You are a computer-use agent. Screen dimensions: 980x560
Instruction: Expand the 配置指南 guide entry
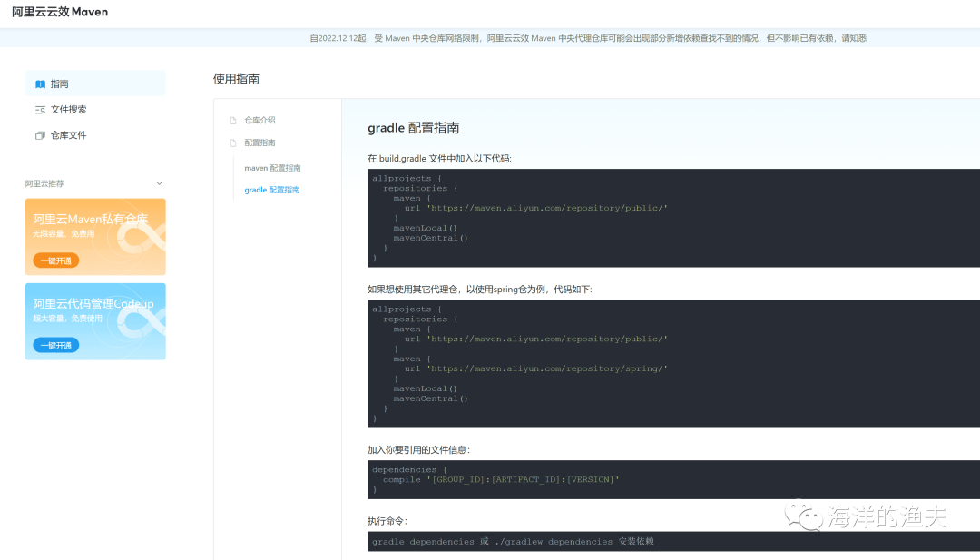click(260, 142)
